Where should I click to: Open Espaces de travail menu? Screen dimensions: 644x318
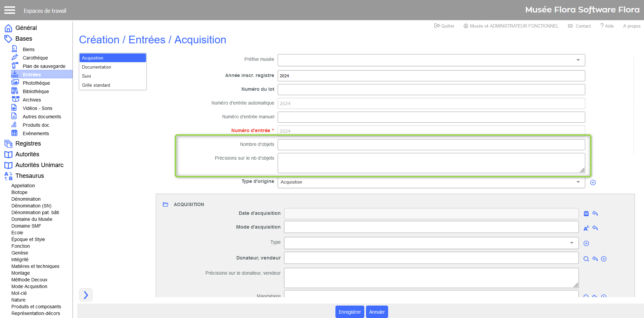(45, 11)
